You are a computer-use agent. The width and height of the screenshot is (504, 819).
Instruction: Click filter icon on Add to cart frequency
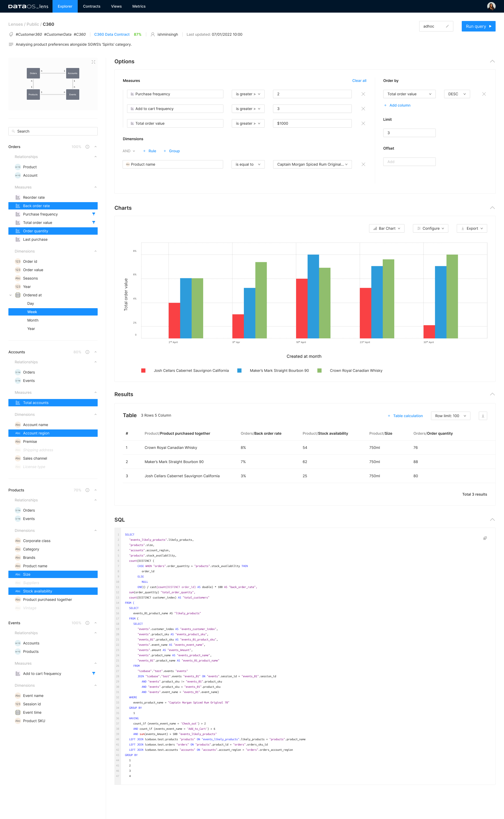(x=94, y=673)
